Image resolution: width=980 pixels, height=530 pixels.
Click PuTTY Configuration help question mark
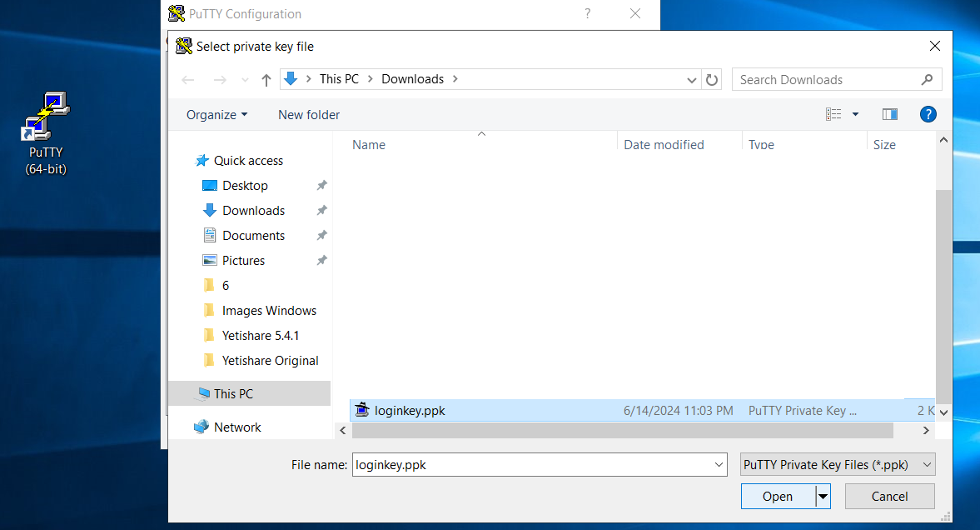588,14
